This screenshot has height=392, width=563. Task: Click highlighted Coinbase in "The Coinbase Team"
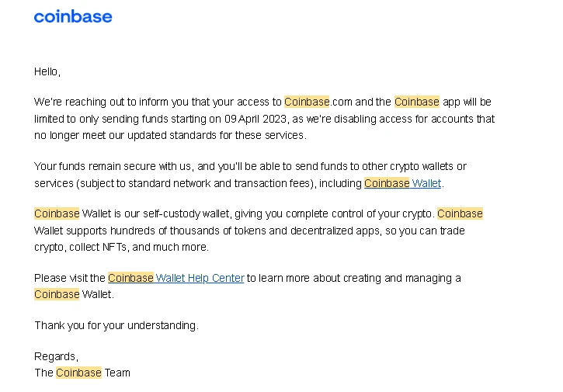pyautogui.click(x=78, y=373)
